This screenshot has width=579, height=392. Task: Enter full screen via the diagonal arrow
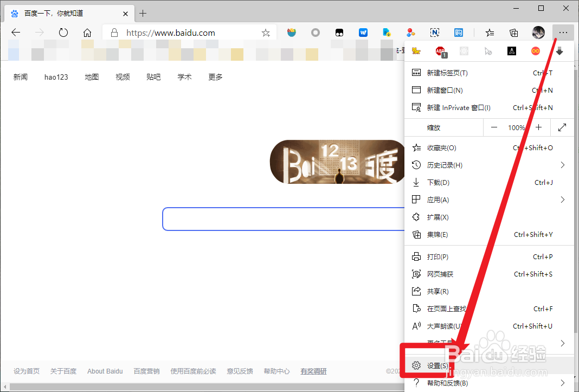(562, 127)
